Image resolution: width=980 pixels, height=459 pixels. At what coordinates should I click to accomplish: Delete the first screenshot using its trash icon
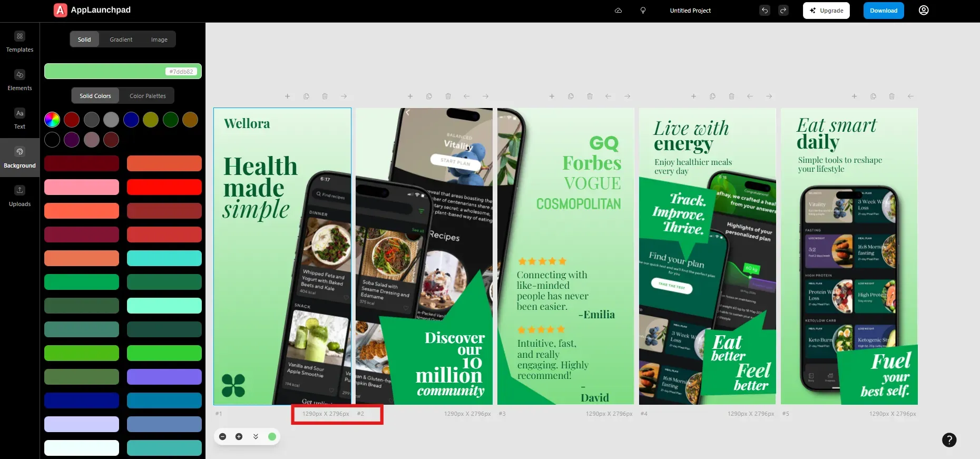325,96
